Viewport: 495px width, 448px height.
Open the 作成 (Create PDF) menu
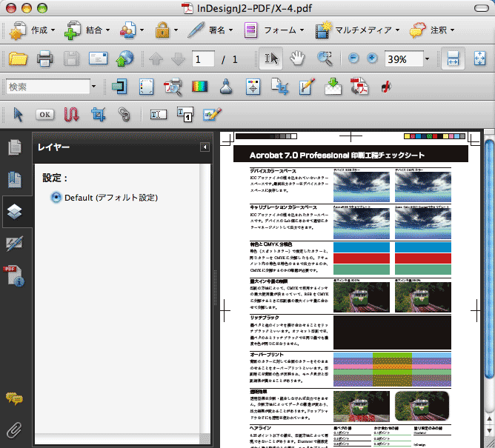(x=32, y=30)
